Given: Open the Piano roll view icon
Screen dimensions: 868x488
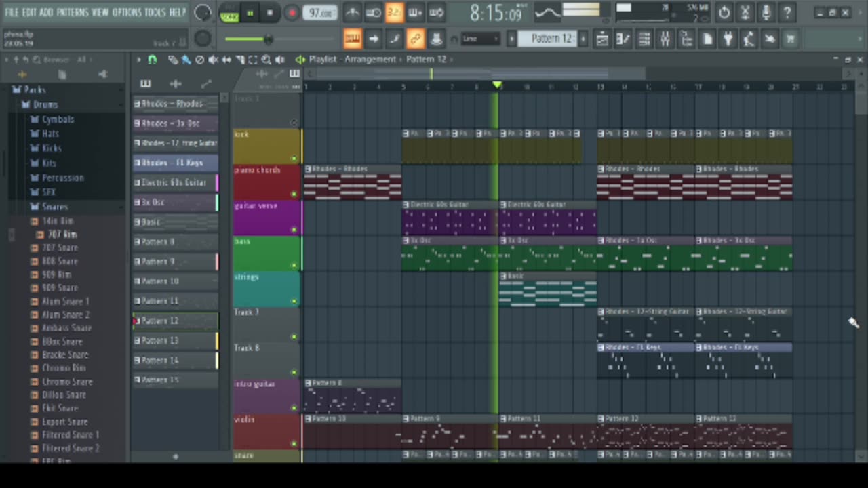Looking at the screenshot, I should (x=623, y=39).
